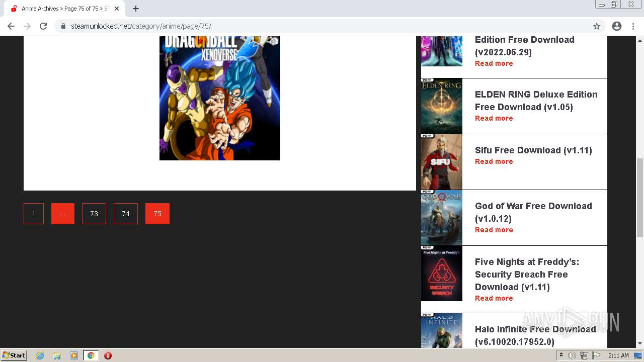Open Halo Infinite Free Download link
644x362 pixels.
tap(535, 335)
